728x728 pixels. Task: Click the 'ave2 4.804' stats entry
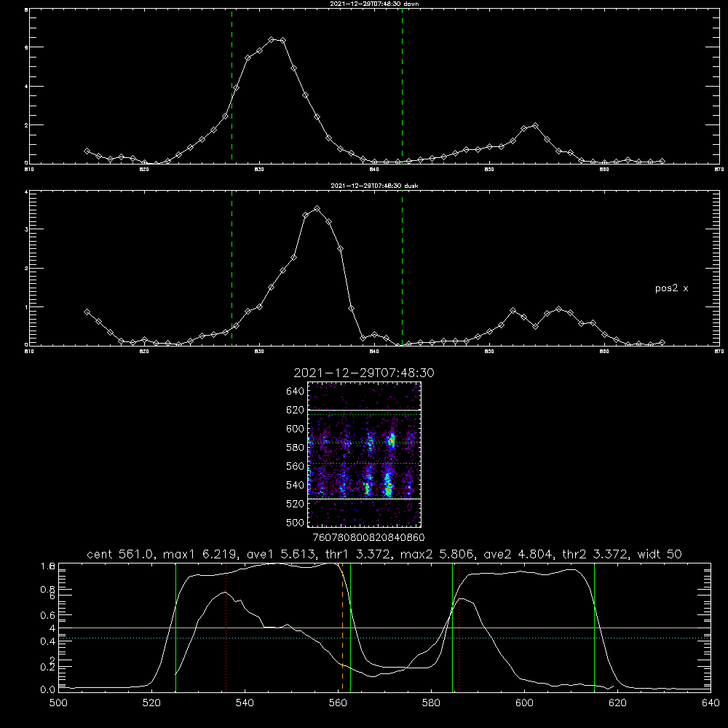click(517, 554)
